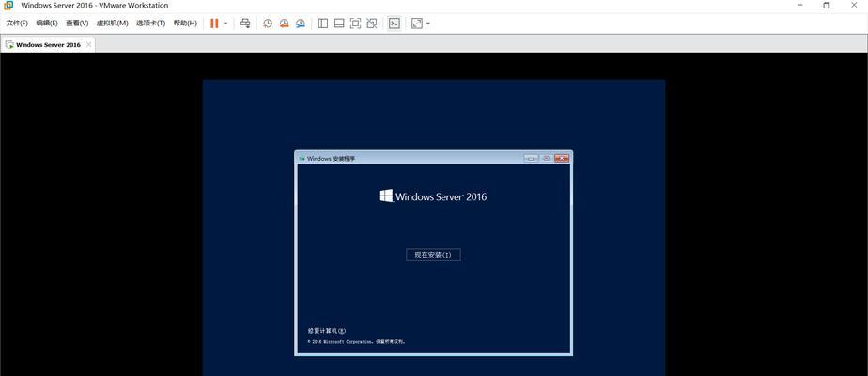Close the Windows Server 2016 tab
868x376 pixels.
click(88, 45)
